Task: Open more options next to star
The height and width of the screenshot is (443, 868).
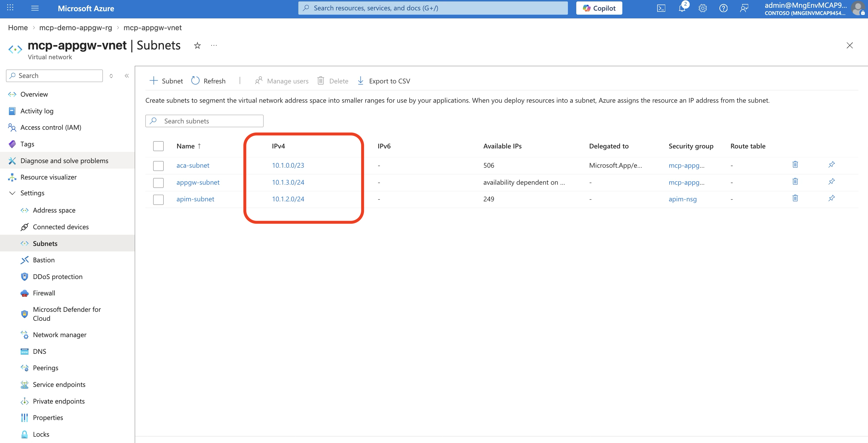Action: click(214, 45)
